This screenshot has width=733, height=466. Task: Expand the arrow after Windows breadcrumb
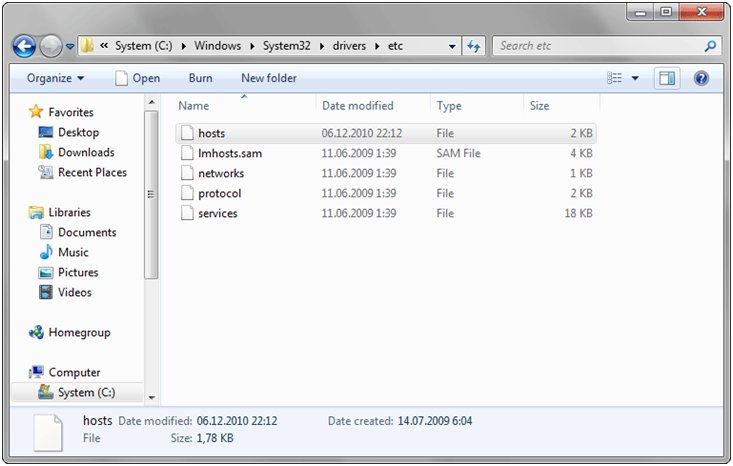[252, 46]
